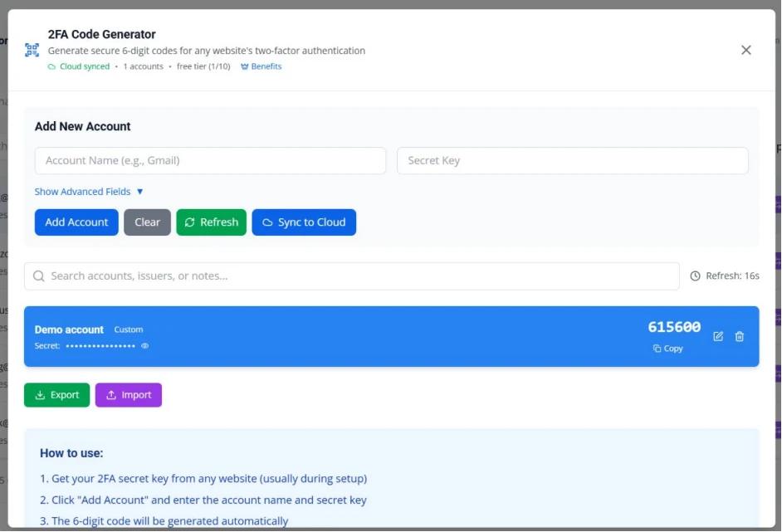Delete the Demo account entry
Screen dimensions: 782x532
click(x=740, y=337)
